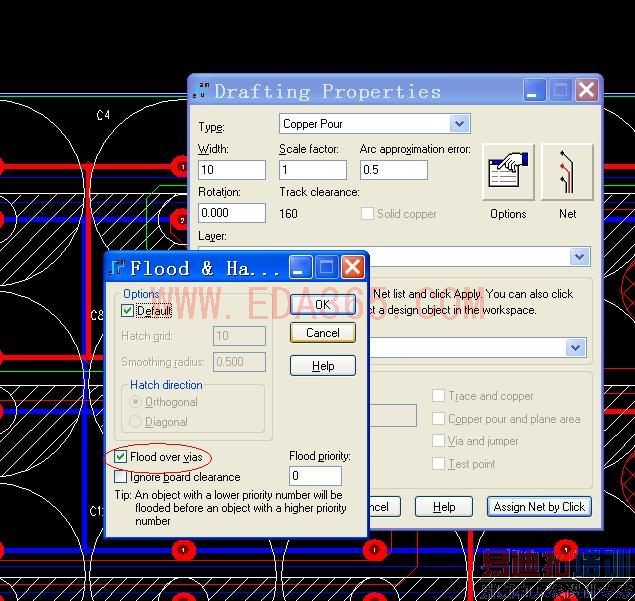Click the Flood & Hatch title bar icon
The image size is (635, 601).
[117, 268]
